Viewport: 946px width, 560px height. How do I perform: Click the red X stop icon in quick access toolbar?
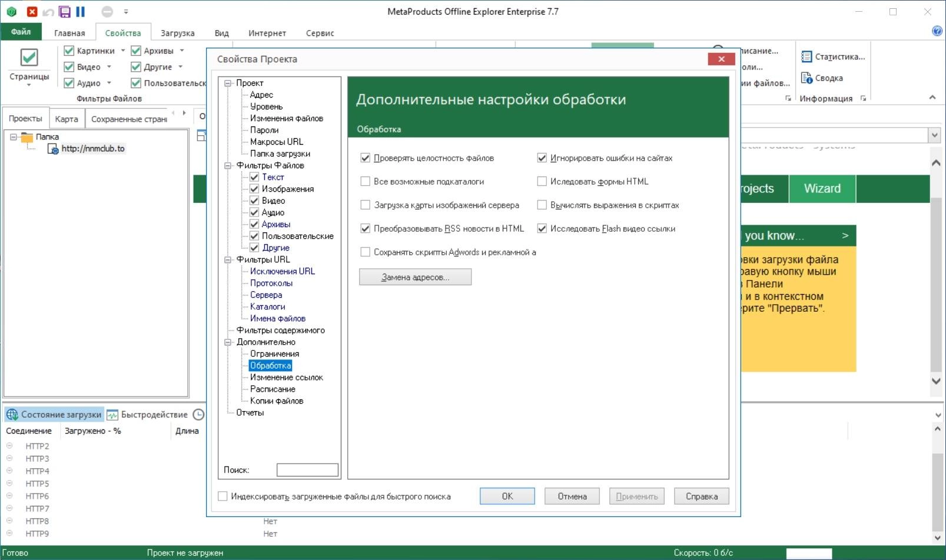[x=32, y=12]
